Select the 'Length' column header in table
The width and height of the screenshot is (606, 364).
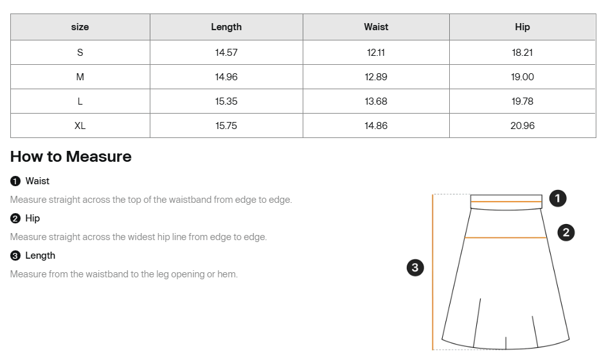(x=226, y=27)
